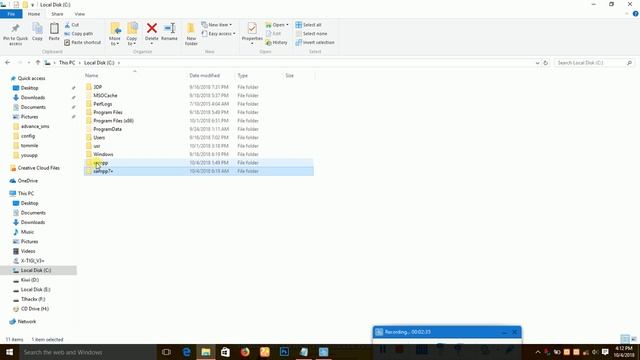Open Music under This PC

click(27, 232)
